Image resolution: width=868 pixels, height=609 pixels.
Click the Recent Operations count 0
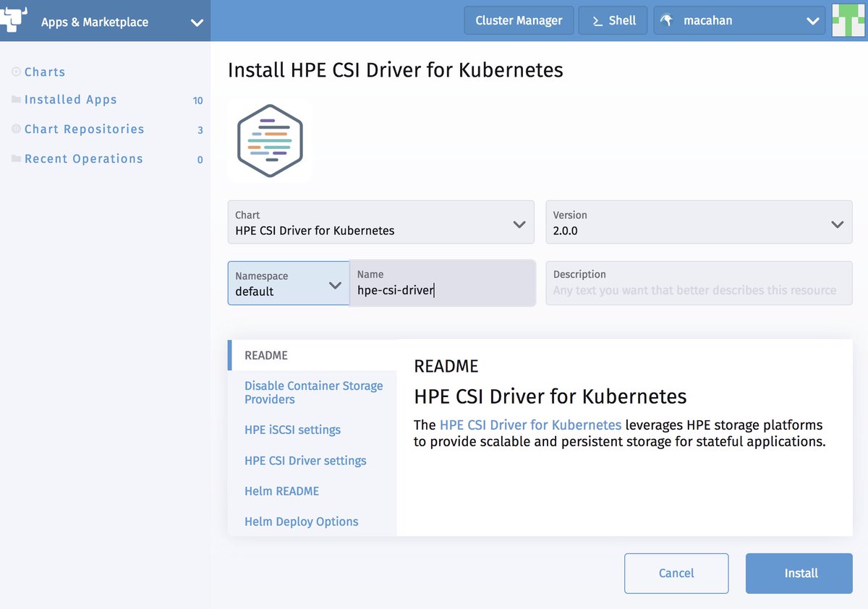tap(200, 160)
